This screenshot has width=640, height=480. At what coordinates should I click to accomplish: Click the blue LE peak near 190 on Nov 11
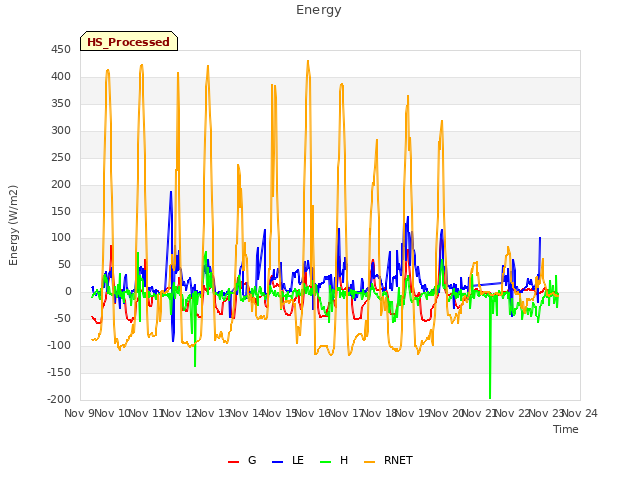171,192
